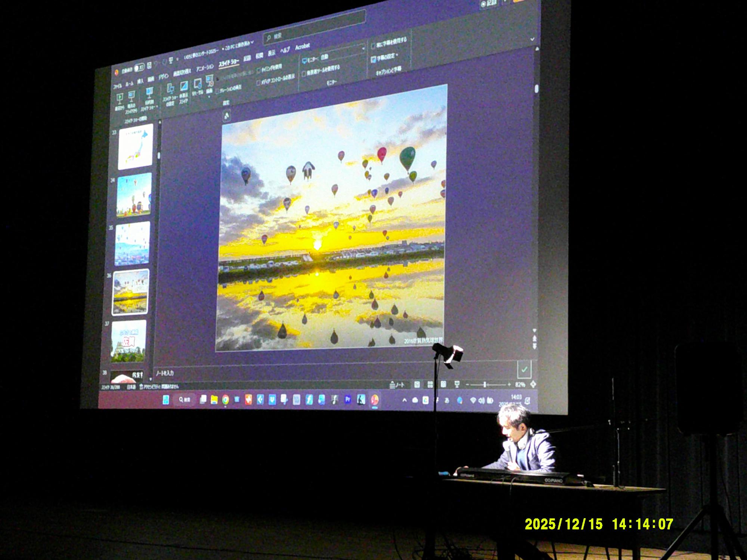Open Slide Sorter view in status bar

point(430,384)
